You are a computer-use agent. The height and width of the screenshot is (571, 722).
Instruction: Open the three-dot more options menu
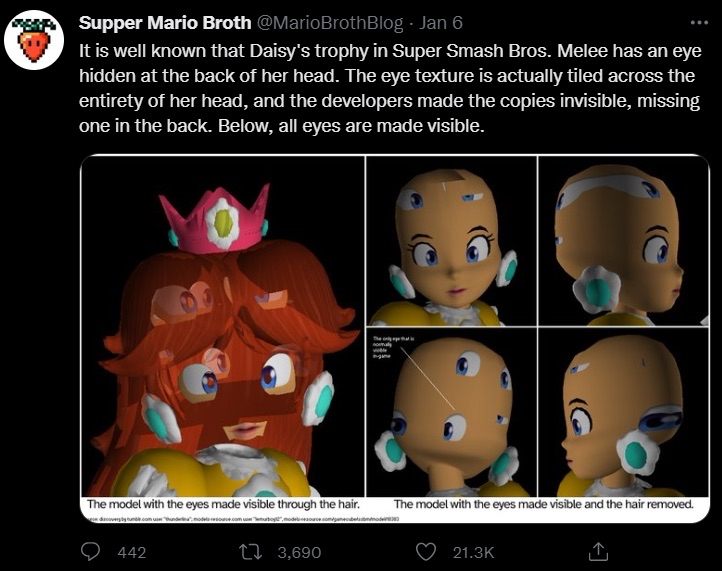coord(699,22)
